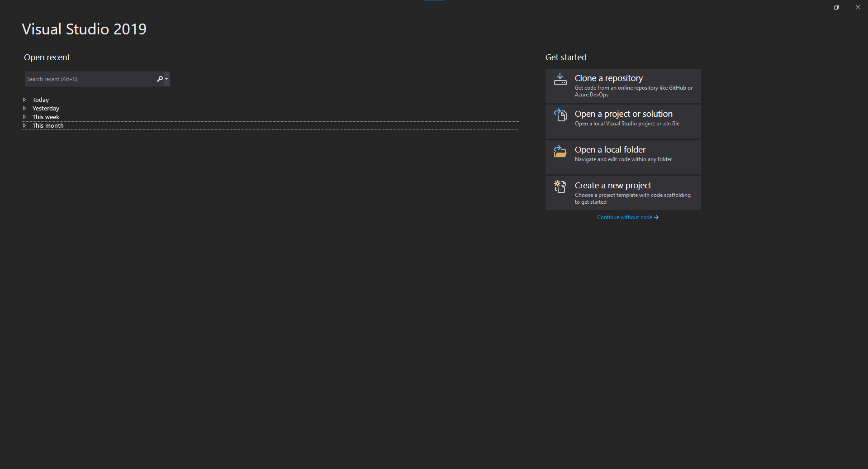The height and width of the screenshot is (469, 868).
Task: Expand the This month group arrow
Action: [x=24, y=125]
